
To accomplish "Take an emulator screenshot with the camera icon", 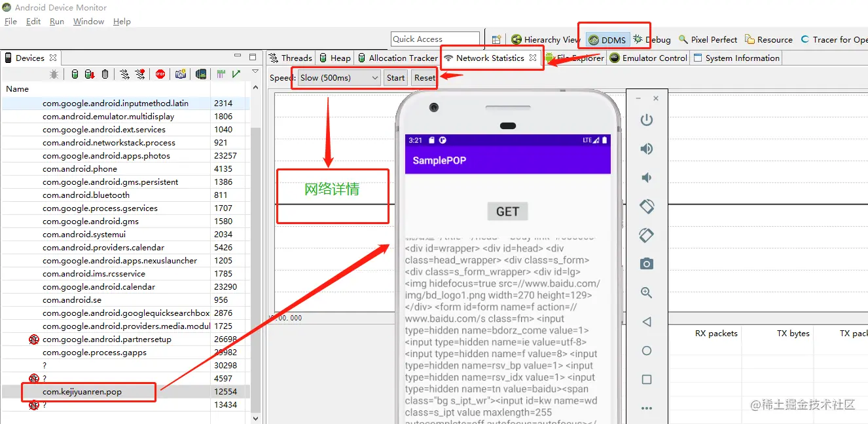I will [647, 264].
